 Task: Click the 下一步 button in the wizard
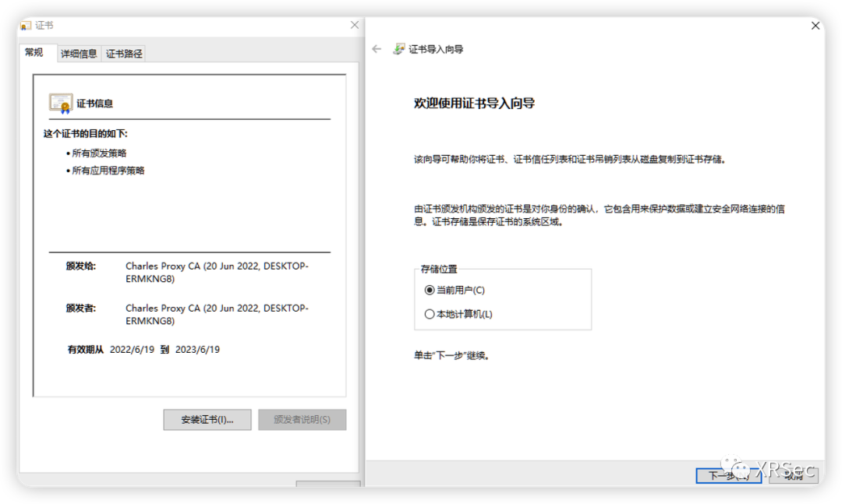click(729, 475)
